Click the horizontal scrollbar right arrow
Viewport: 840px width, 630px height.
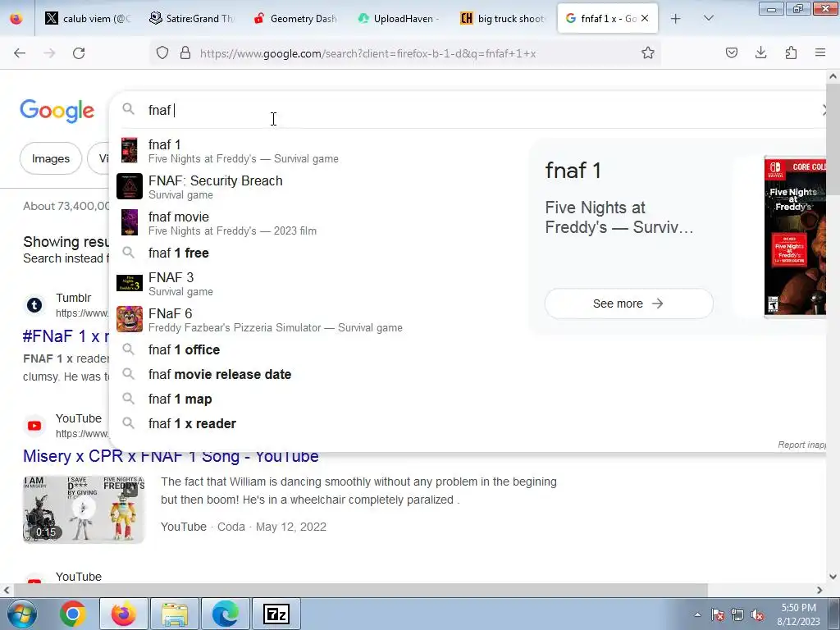pyautogui.click(x=819, y=591)
